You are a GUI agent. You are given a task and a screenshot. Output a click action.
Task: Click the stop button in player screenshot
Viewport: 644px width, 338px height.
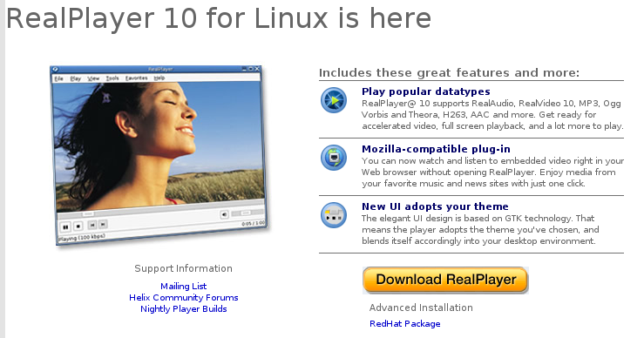click(78, 226)
